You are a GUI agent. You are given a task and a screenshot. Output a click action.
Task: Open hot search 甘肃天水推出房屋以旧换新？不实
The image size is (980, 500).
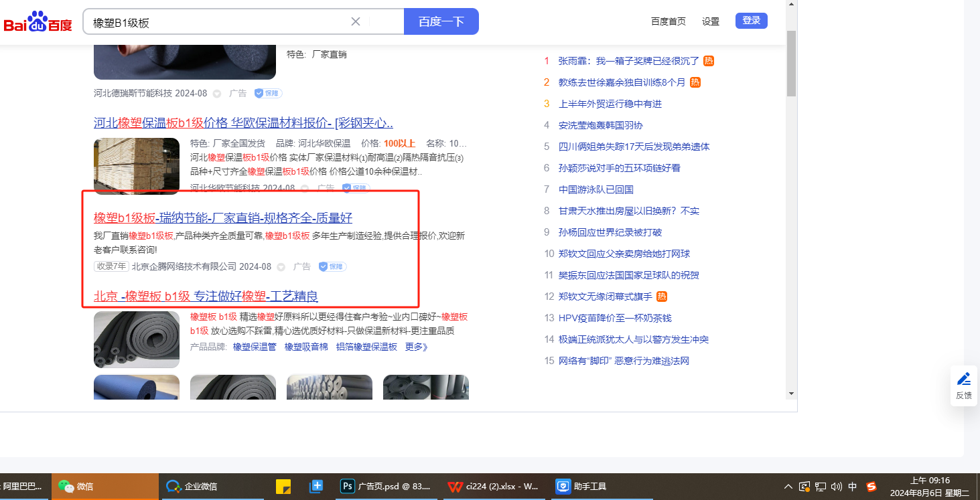tap(629, 211)
